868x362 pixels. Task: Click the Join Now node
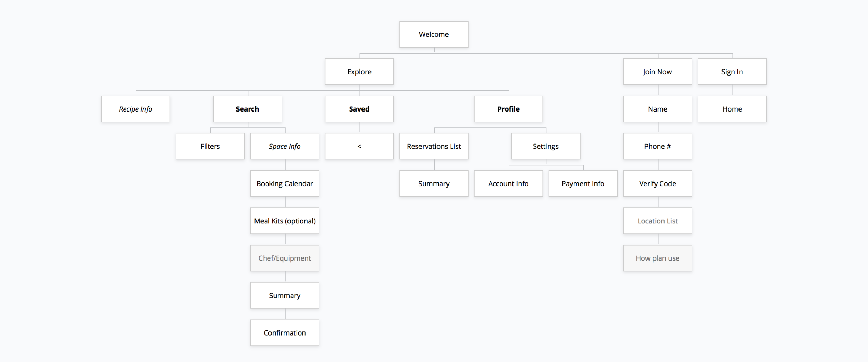657,72
